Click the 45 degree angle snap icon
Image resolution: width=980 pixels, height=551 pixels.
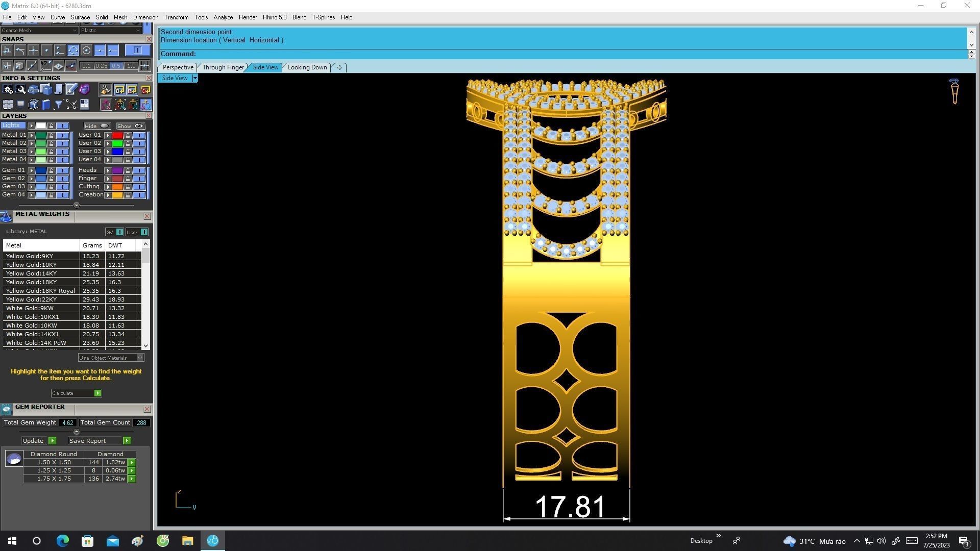point(45,65)
